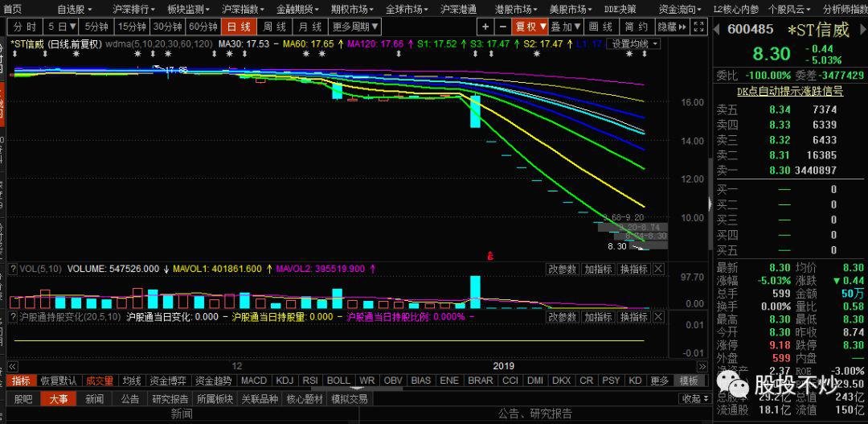868x424 pixels.
Task: Click 恢复默认 restore default button
Action: (x=59, y=381)
